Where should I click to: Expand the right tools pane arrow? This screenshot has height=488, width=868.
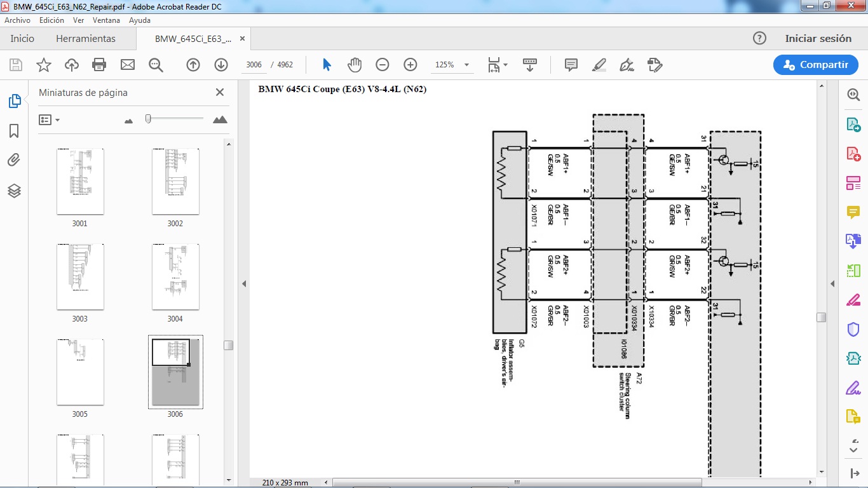[832, 284]
